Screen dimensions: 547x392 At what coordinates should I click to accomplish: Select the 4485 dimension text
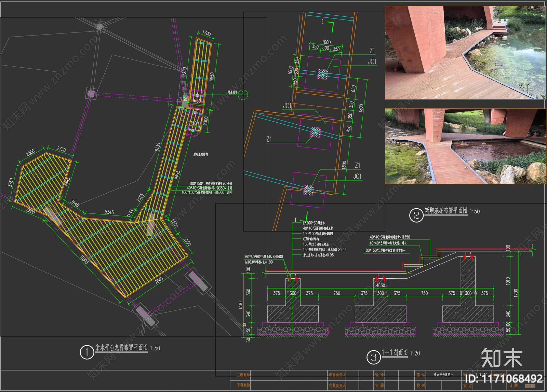pos(67,182)
